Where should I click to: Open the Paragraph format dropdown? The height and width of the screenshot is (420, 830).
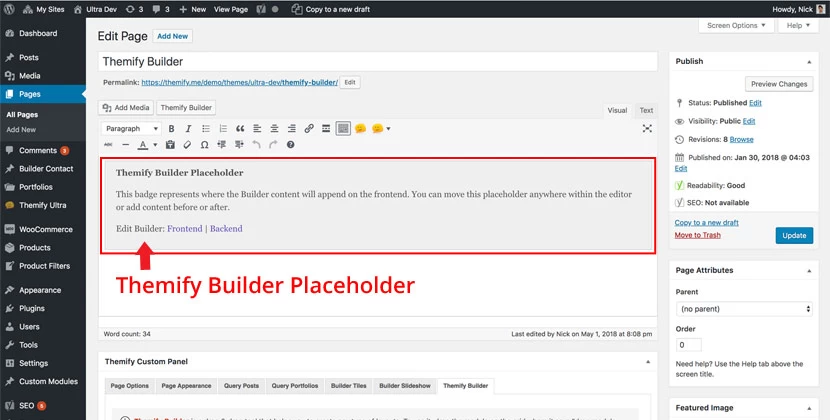point(131,129)
